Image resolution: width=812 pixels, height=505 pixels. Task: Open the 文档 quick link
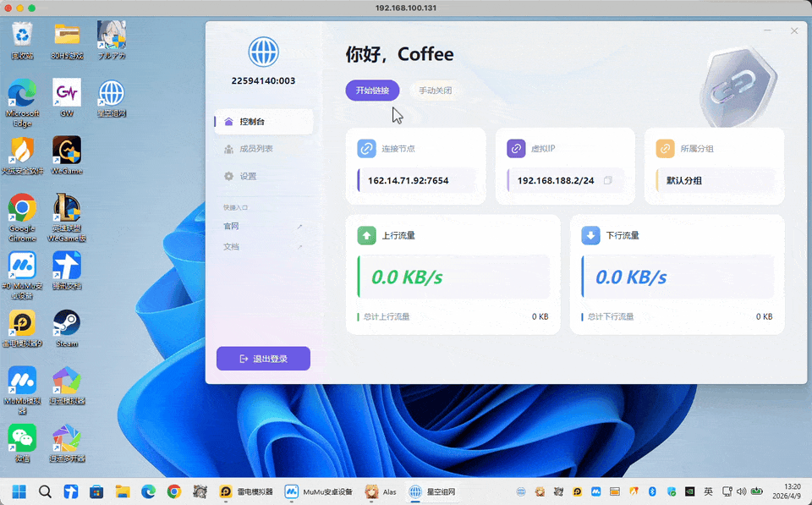coord(263,247)
